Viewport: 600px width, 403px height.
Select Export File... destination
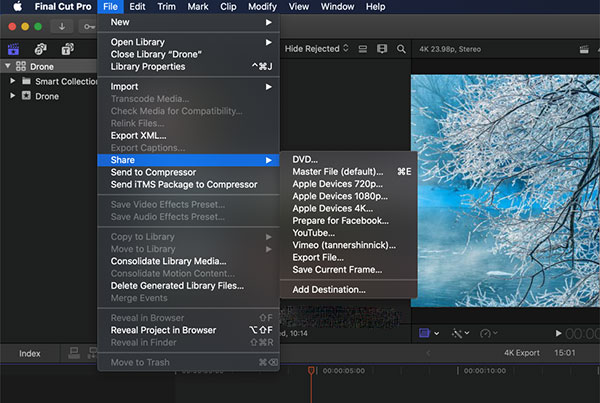[349, 257]
